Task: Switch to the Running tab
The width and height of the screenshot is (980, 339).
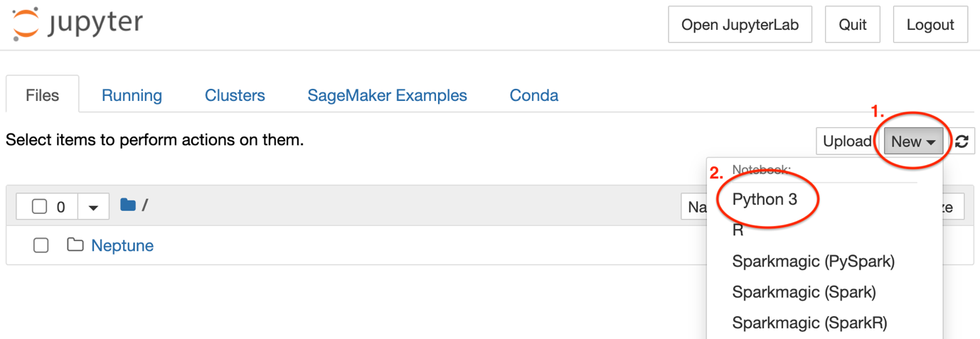Action: click(132, 95)
